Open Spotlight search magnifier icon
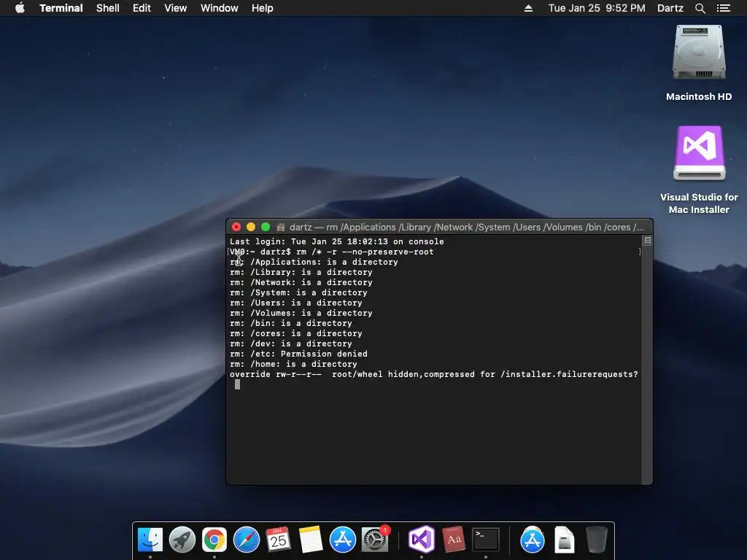The image size is (747, 560). [x=700, y=8]
